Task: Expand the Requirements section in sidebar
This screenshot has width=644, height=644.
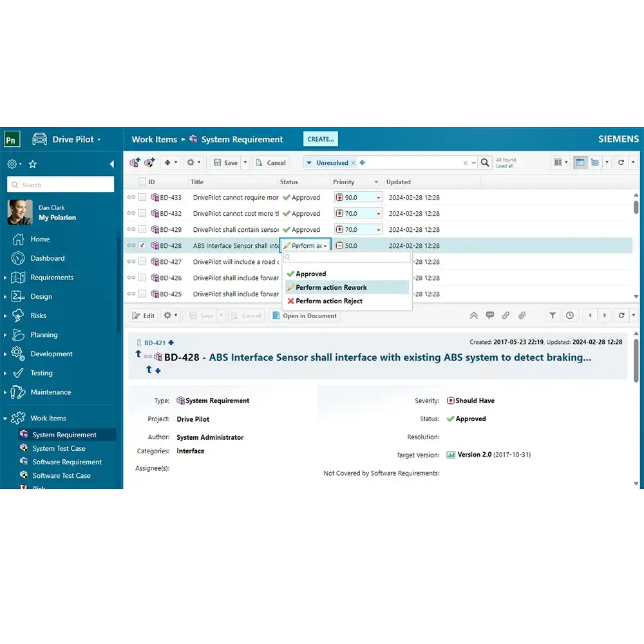Action: pyautogui.click(x=6, y=278)
